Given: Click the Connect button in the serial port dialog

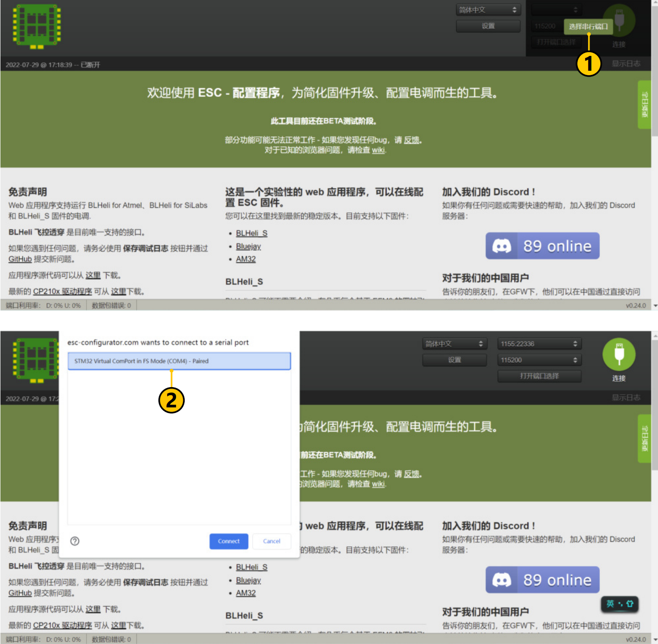Looking at the screenshot, I should coord(229,541).
